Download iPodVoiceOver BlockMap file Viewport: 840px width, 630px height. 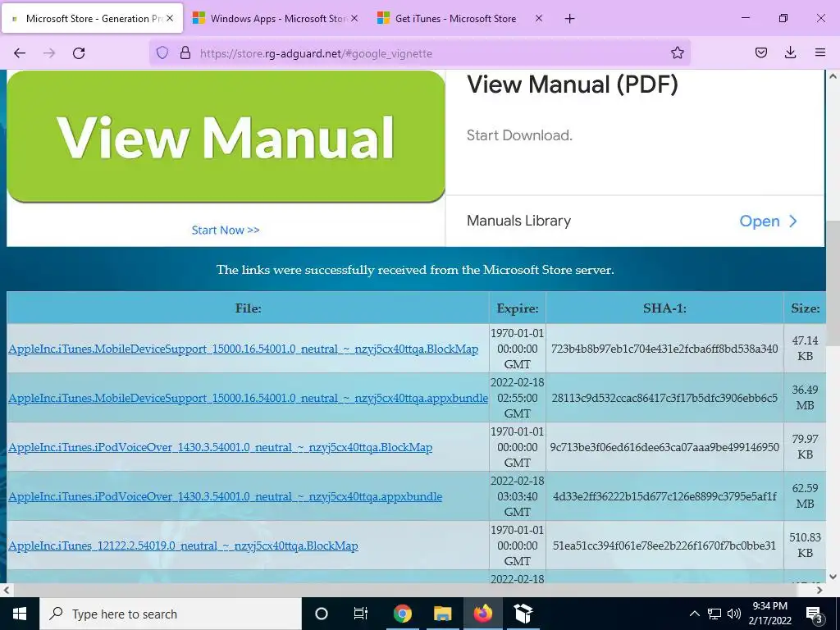coord(220,448)
